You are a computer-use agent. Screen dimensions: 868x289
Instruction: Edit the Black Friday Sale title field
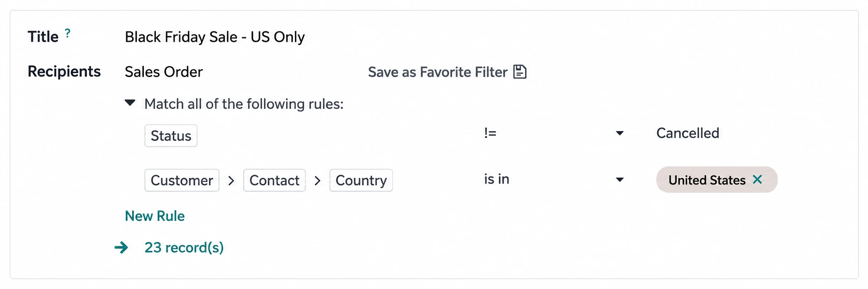tap(215, 37)
